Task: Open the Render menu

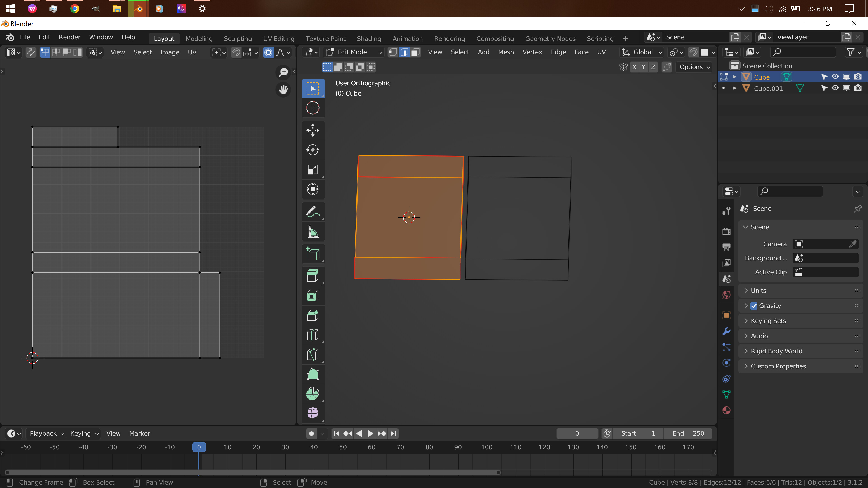Action: [69, 37]
